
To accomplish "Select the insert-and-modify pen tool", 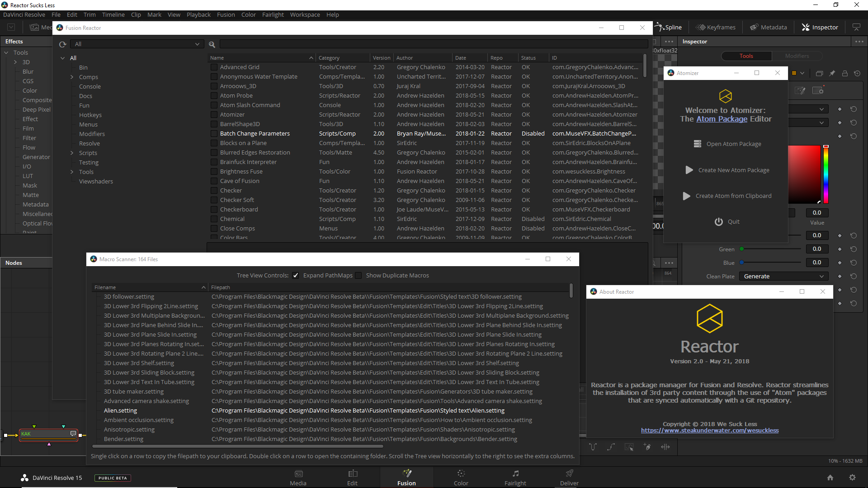I will click(647, 447).
